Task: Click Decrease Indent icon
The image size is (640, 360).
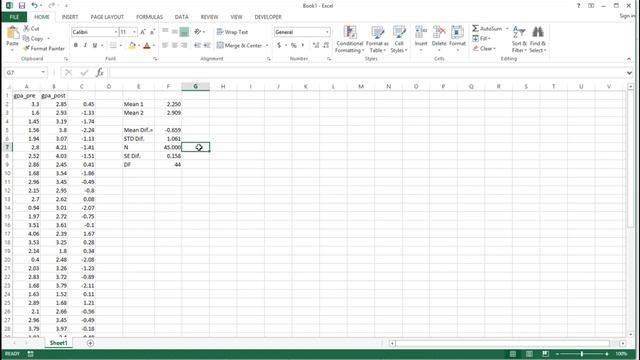Action: (198, 45)
